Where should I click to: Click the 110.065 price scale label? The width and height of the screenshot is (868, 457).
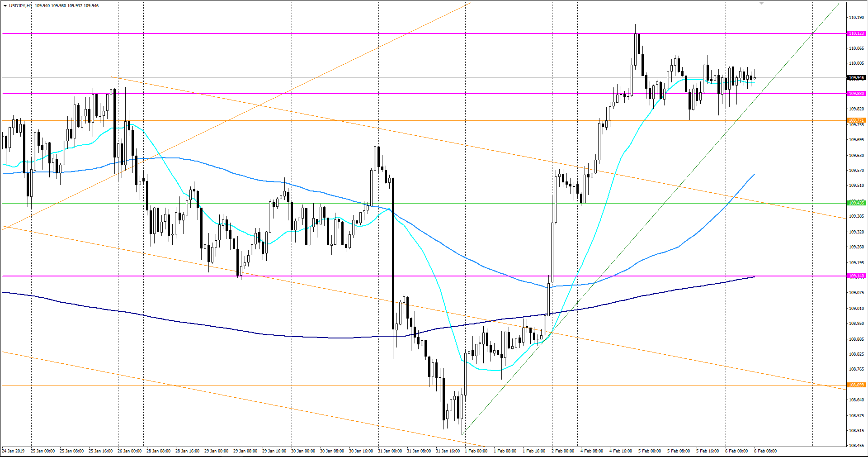click(x=856, y=48)
